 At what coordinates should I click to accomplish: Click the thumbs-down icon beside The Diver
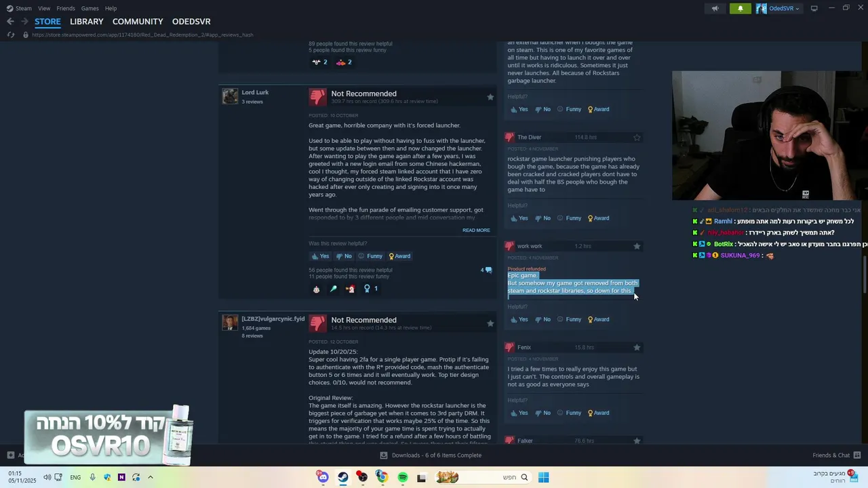509,138
